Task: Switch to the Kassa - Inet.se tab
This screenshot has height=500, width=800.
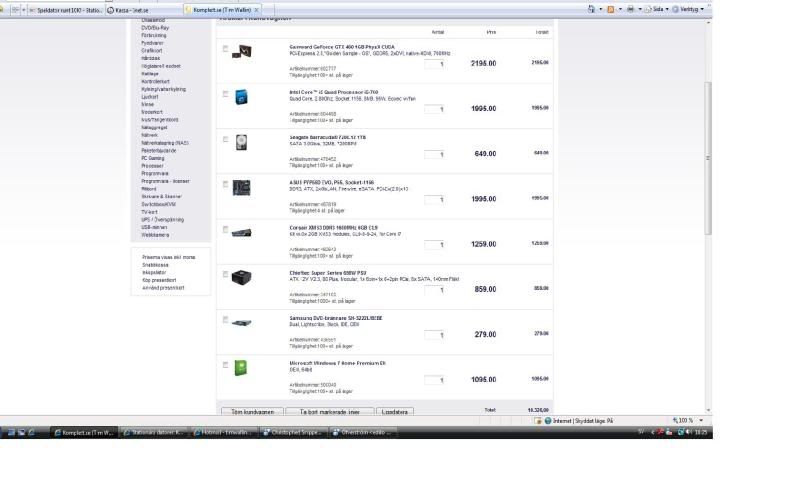Action: [128, 9]
